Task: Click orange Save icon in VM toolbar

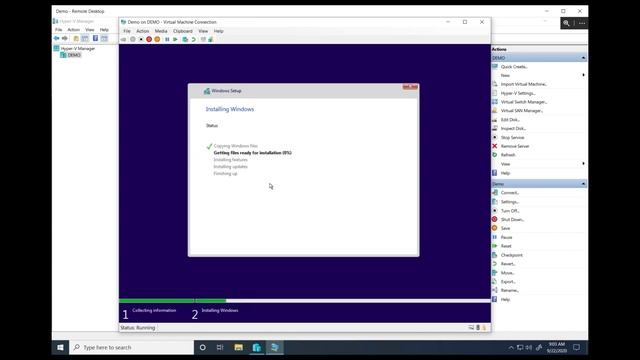Action: click(157, 40)
